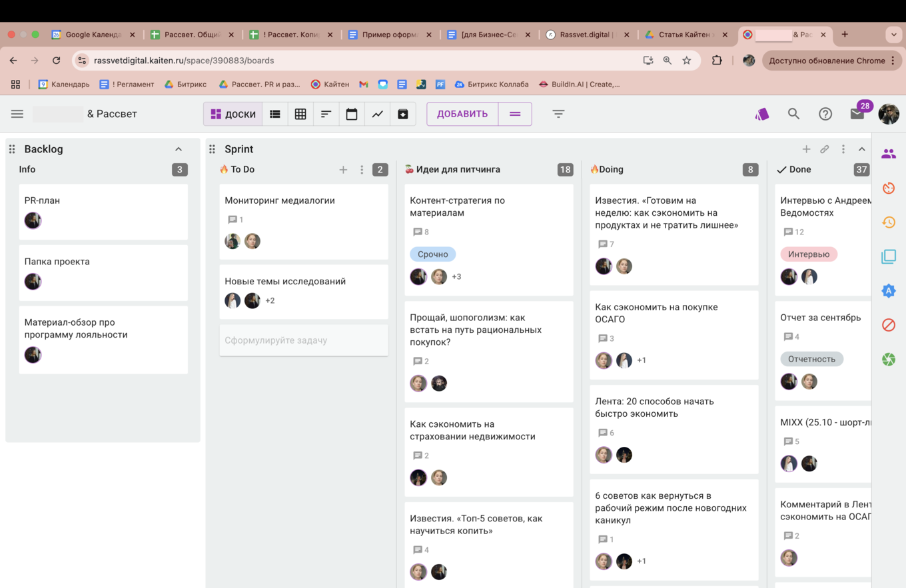Open the mail notifications icon
The width and height of the screenshot is (906, 588).
coord(857,114)
